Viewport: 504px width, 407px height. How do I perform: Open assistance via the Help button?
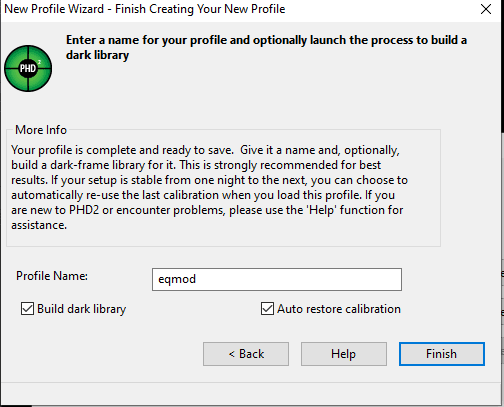[x=344, y=354]
